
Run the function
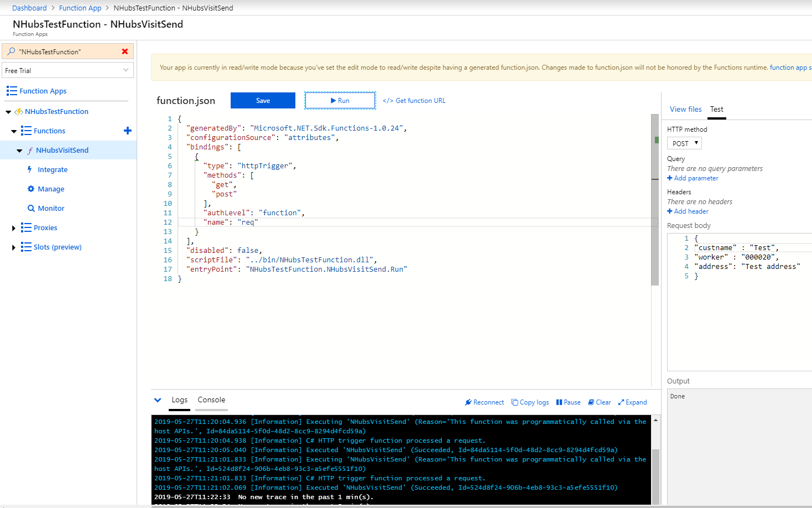pyautogui.click(x=340, y=101)
